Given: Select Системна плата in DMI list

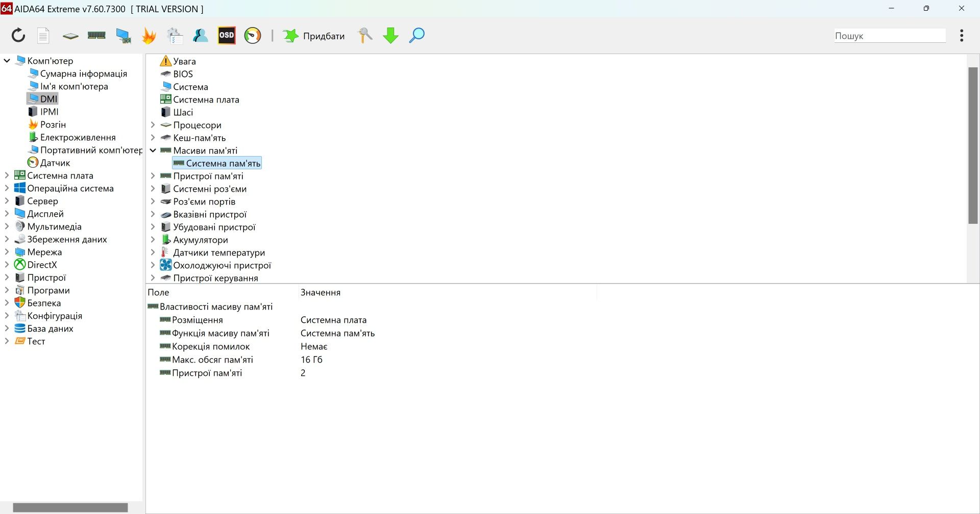Looking at the screenshot, I should coord(206,99).
